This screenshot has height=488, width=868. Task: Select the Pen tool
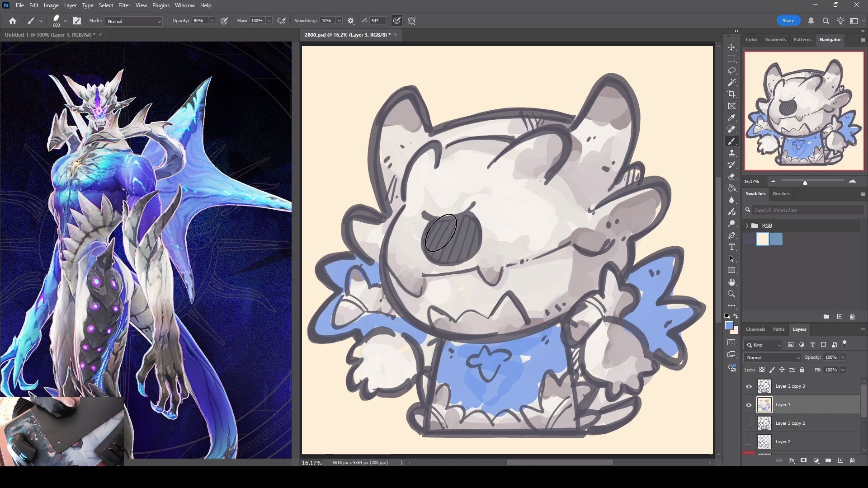pos(731,235)
